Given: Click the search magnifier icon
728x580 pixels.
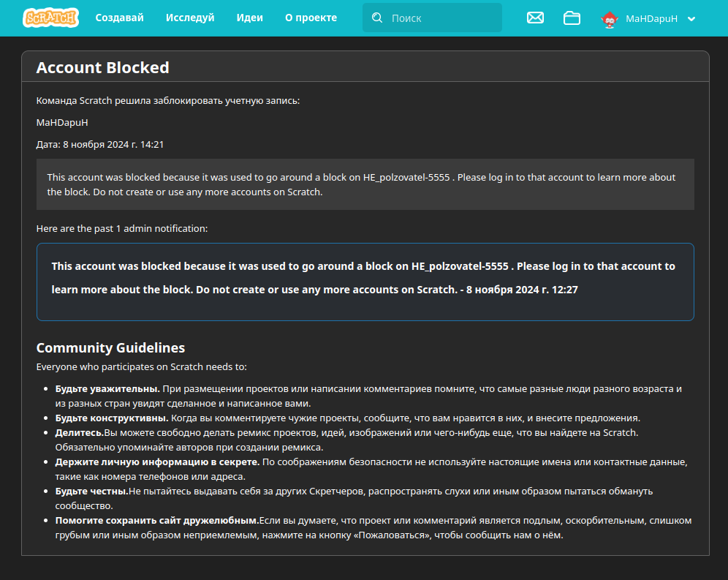Looking at the screenshot, I should [377, 18].
